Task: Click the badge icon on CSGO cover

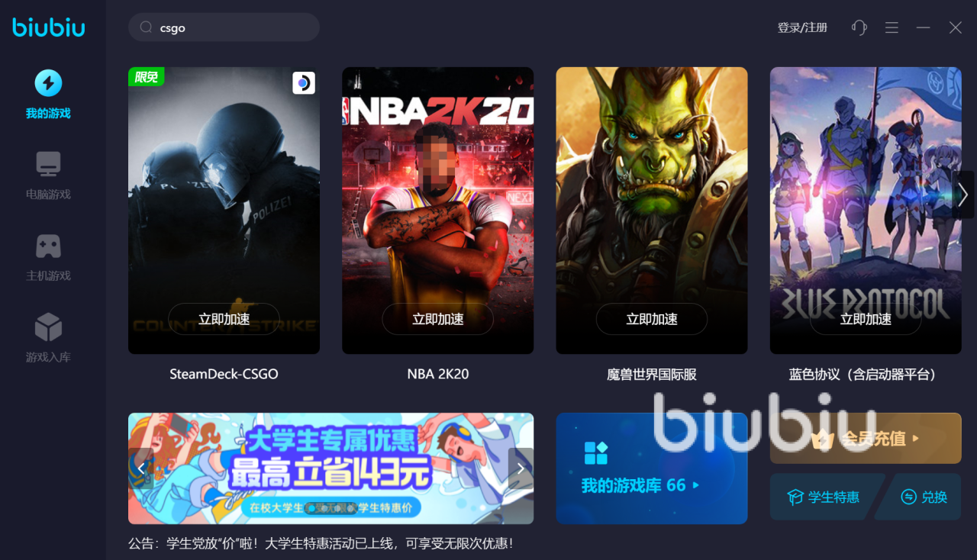Action: pos(304,83)
